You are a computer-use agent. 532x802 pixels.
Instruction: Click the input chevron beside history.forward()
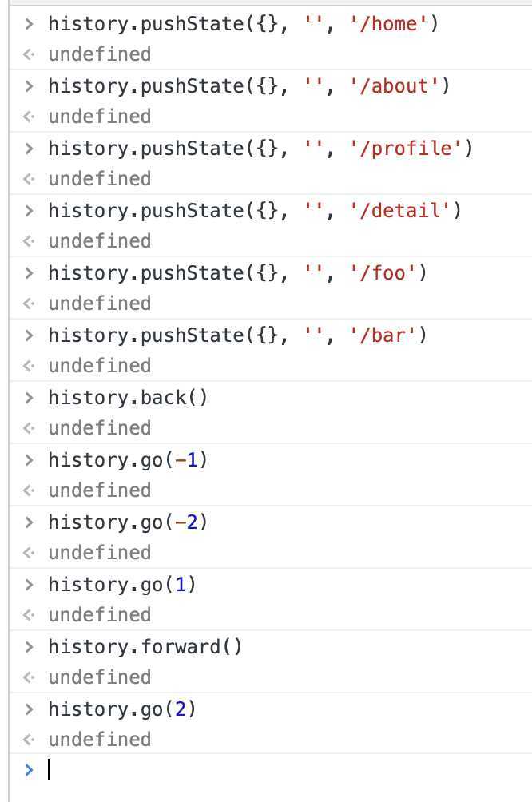coord(30,647)
